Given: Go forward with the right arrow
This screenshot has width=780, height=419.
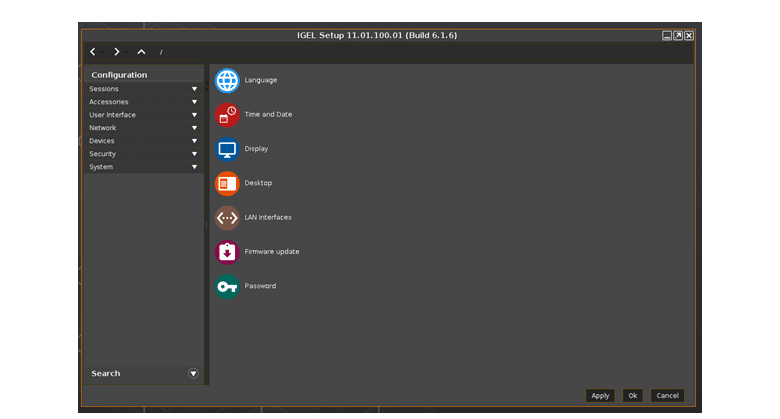Looking at the screenshot, I should [116, 52].
